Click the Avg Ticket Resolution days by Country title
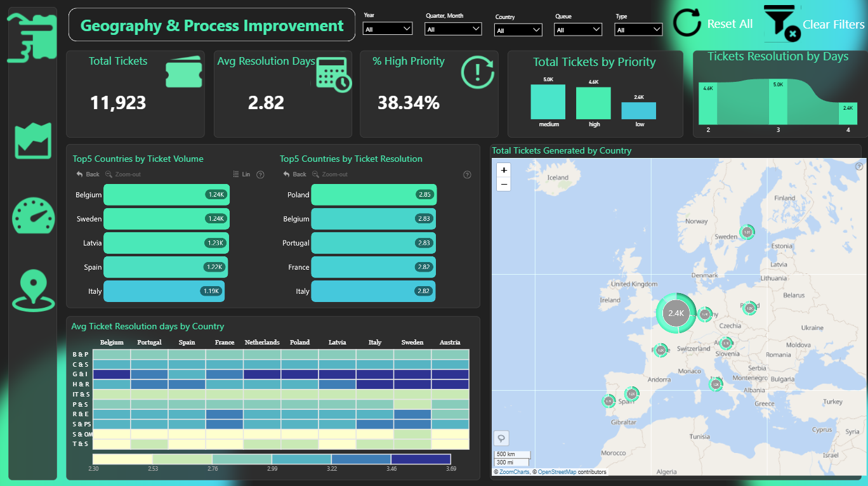868x486 pixels. [x=148, y=326]
